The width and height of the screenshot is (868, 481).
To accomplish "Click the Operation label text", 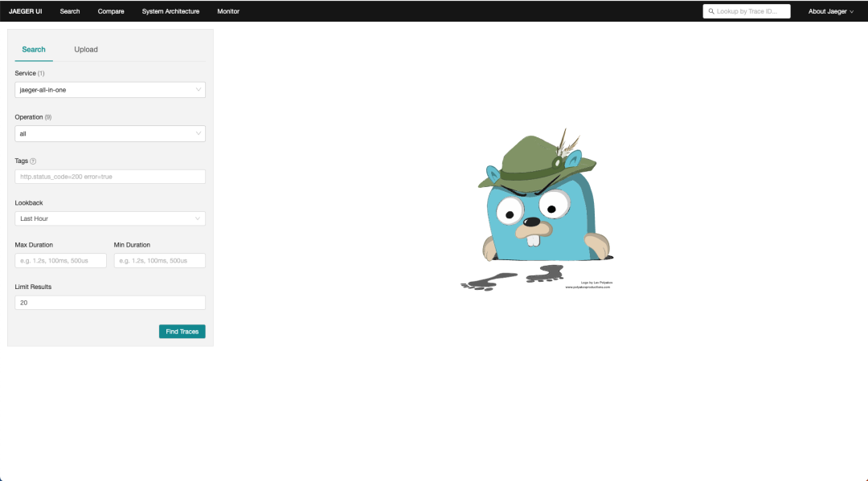I will point(29,117).
